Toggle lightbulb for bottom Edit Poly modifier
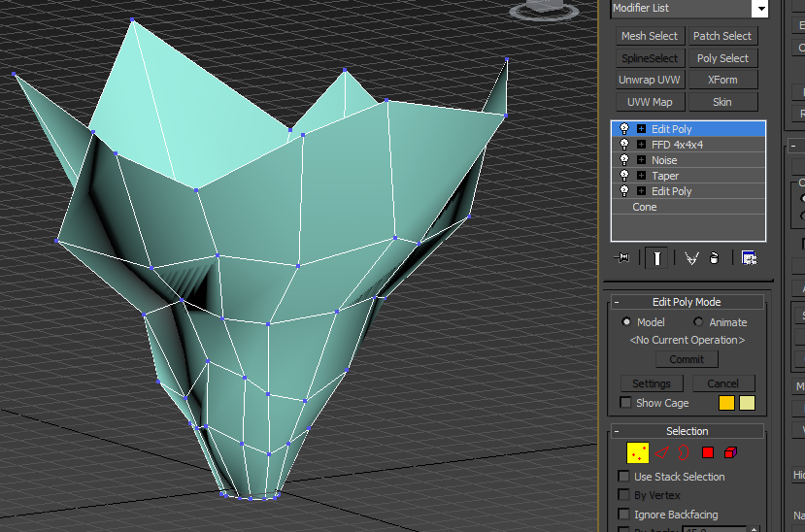 624,191
